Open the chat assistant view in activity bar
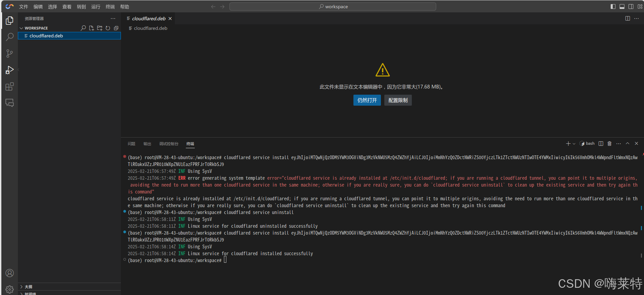 click(10, 103)
